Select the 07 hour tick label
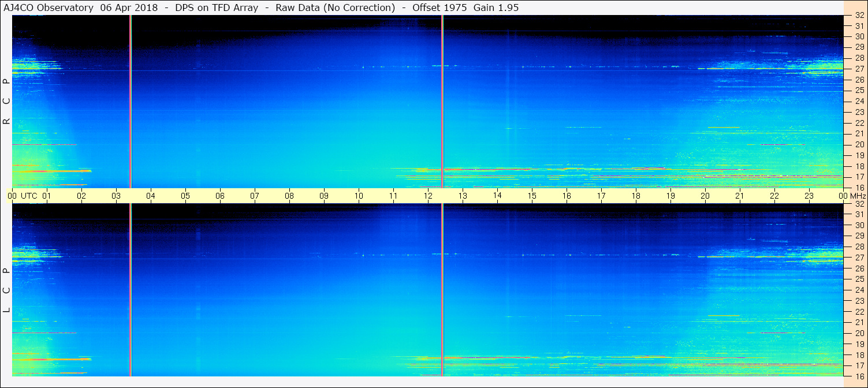 (x=255, y=196)
